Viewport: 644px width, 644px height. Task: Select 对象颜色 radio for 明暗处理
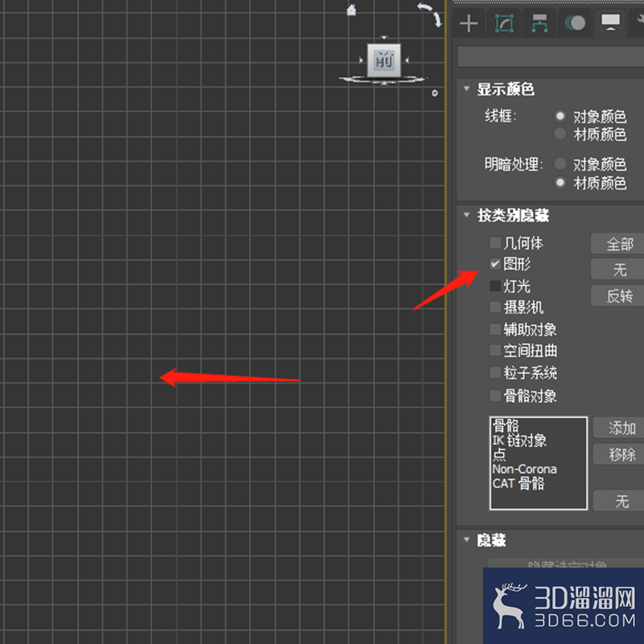pyautogui.click(x=560, y=164)
